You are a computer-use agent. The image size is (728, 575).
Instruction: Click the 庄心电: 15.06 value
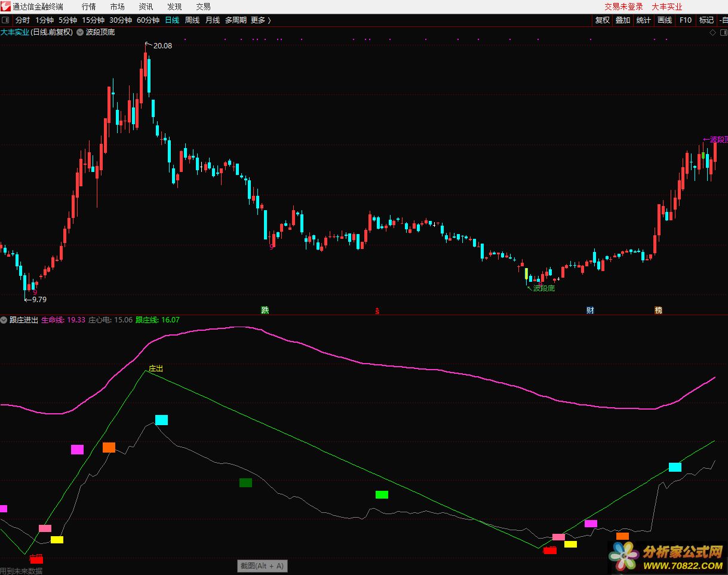click(110, 320)
